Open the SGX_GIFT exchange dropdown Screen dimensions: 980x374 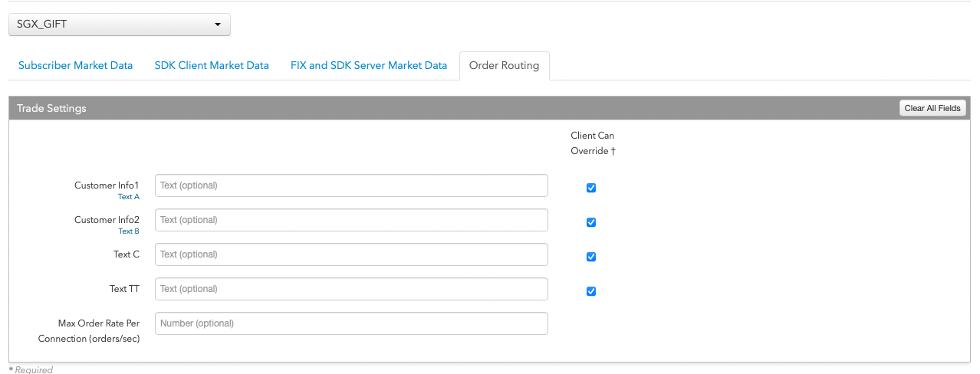tap(120, 25)
